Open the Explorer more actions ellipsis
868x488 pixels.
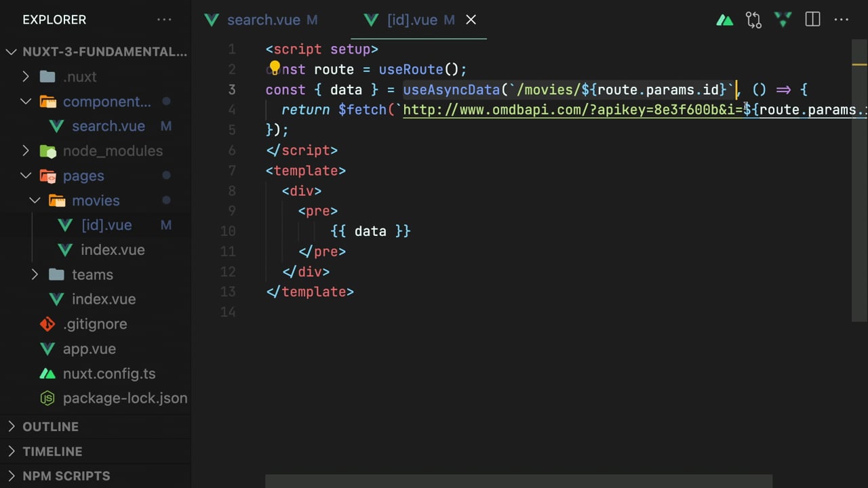164,20
